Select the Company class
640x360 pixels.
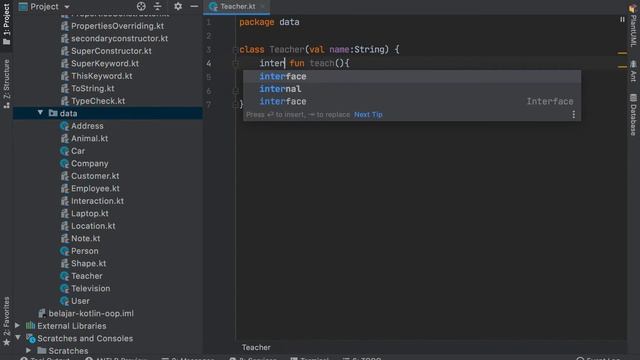89,163
